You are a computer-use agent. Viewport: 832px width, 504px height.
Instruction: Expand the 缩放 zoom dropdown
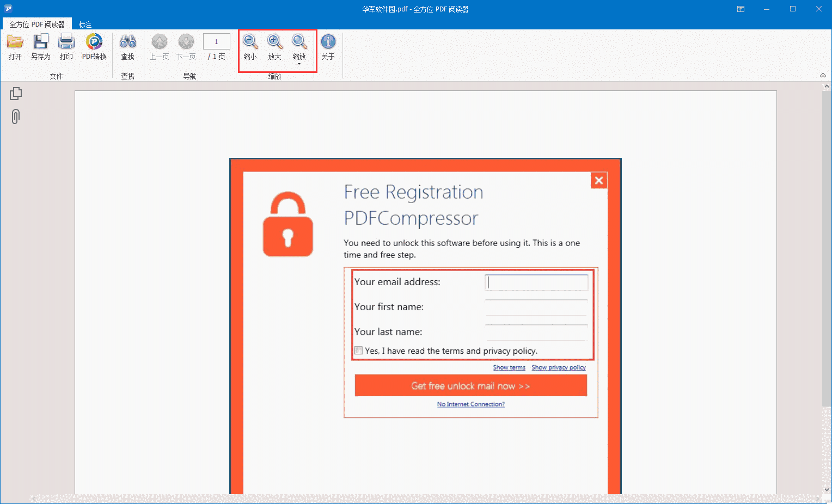click(x=299, y=64)
